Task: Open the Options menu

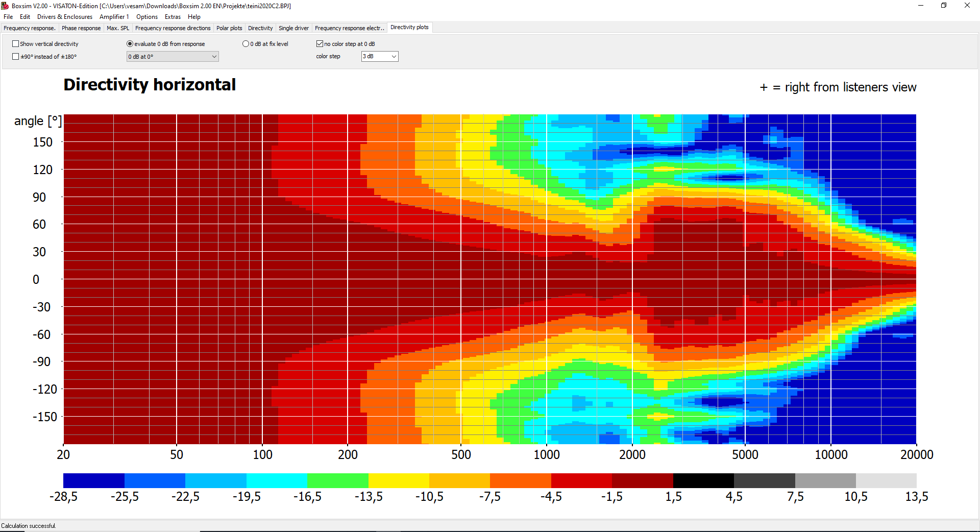Action: tap(147, 17)
